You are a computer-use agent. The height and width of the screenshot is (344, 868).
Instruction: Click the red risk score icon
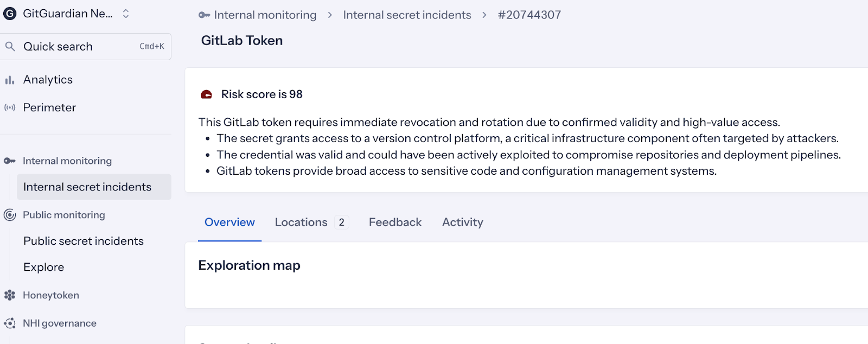[x=207, y=94]
